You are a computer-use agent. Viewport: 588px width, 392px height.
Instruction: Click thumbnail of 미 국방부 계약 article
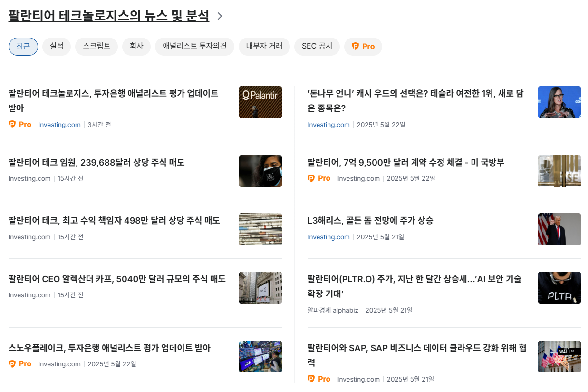(x=559, y=171)
